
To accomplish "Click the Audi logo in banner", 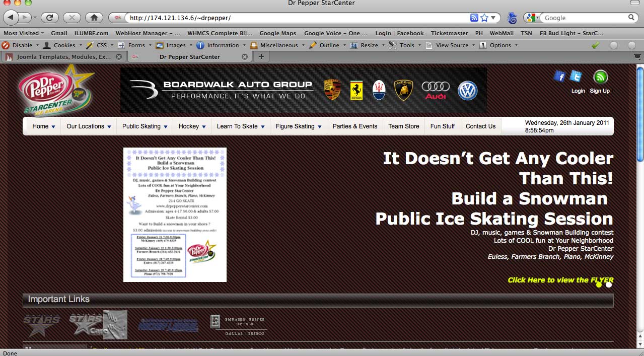I will 436,90.
